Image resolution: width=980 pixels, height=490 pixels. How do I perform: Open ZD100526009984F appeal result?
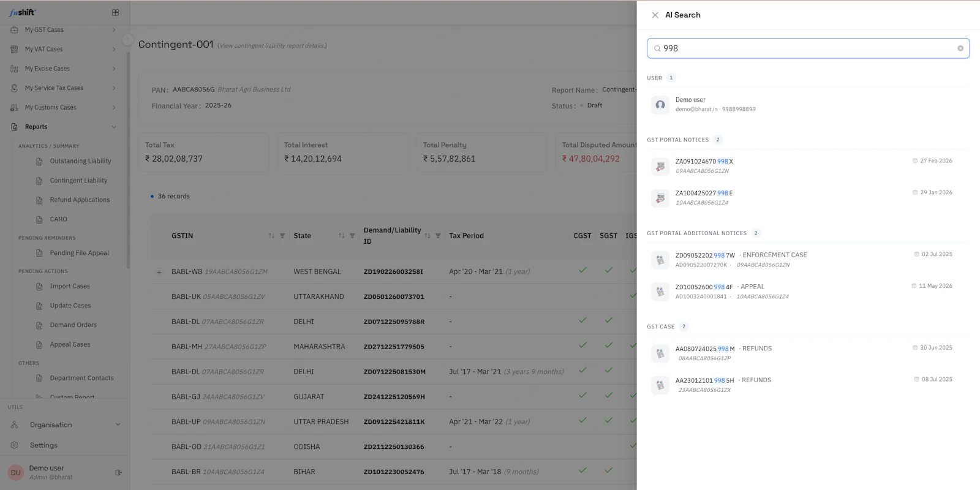(808, 292)
